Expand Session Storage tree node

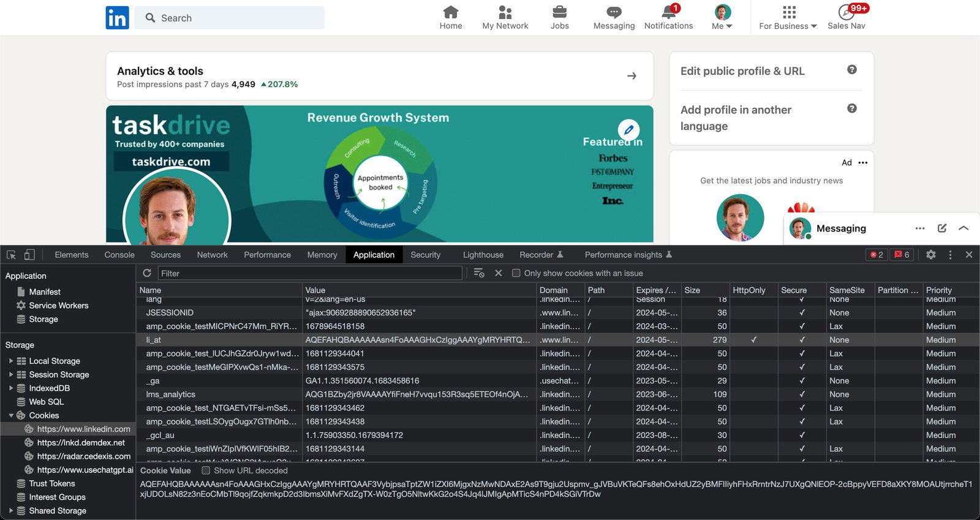pyautogui.click(x=11, y=374)
